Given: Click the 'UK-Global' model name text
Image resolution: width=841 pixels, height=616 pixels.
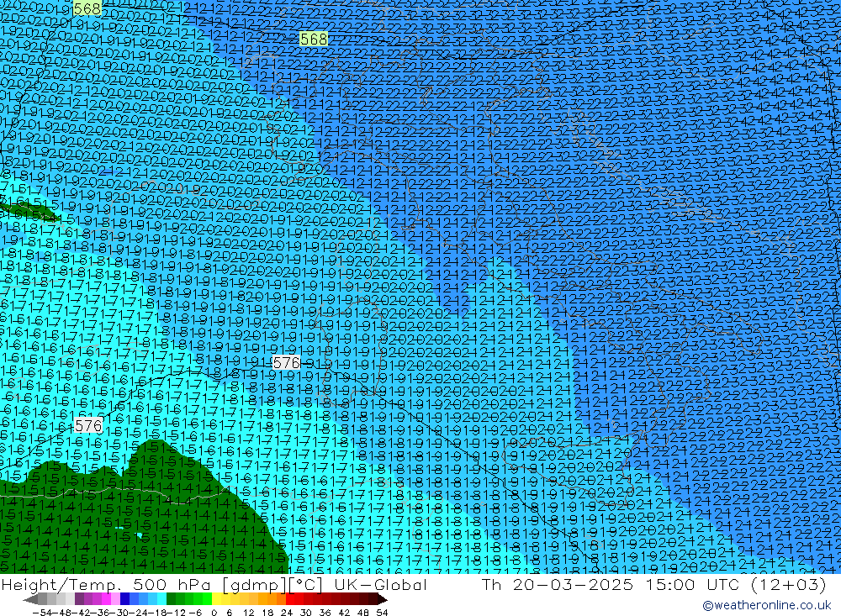Looking at the screenshot, I should tap(380, 584).
